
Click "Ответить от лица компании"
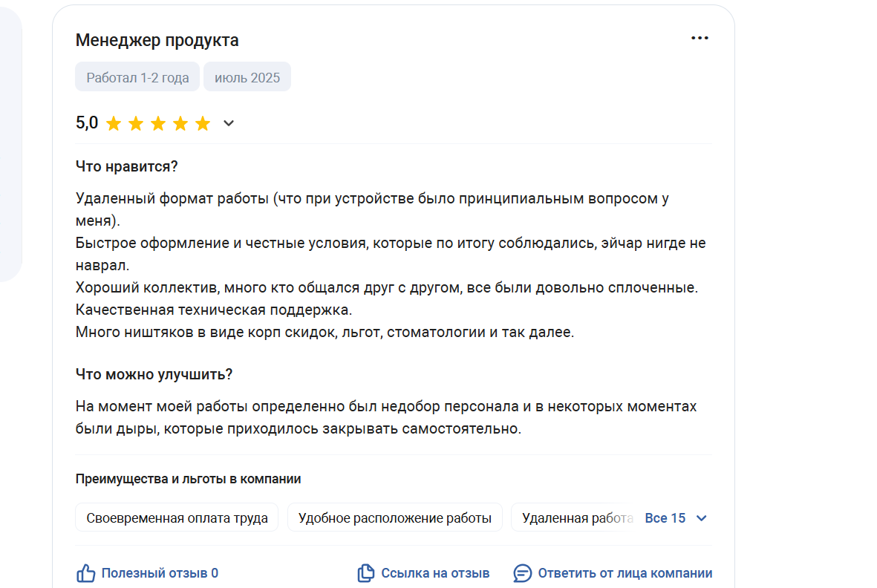(x=625, y=573)
